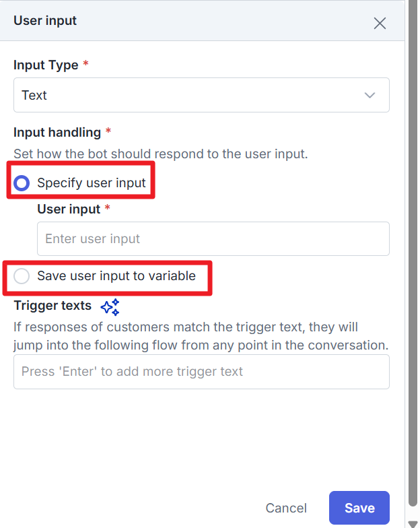
Task: Click the 'Save user input to variable' label
Action: coord(116,275)
